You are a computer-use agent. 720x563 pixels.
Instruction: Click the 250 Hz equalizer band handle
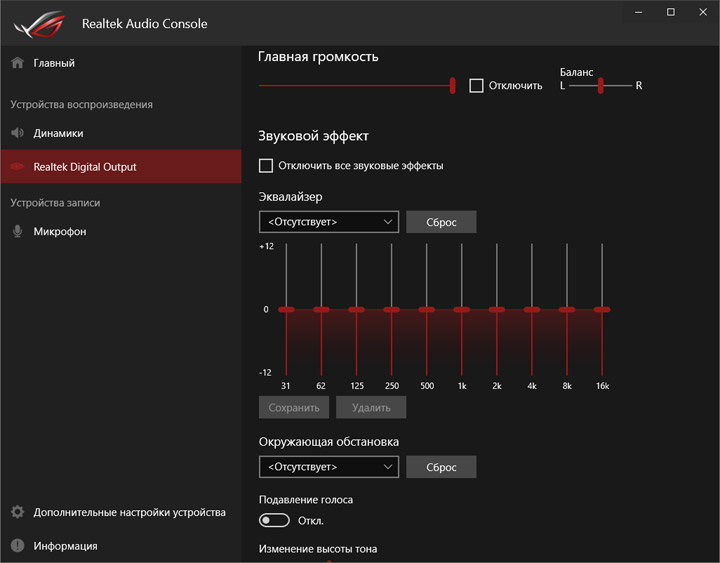391,310
